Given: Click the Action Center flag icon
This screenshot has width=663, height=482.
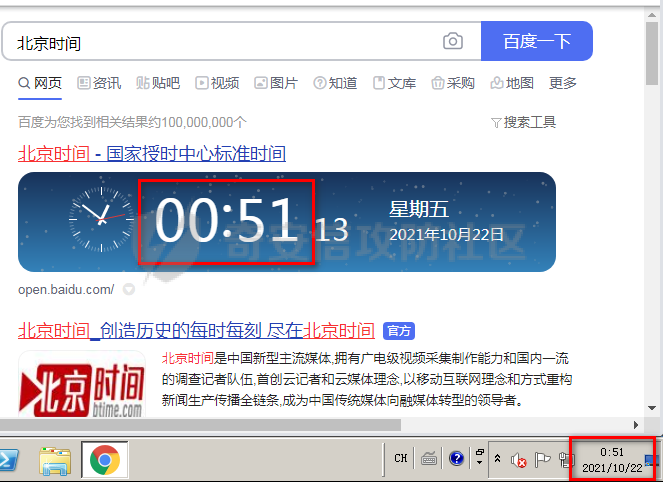Looking at the screenshot, I should point(542,459).
